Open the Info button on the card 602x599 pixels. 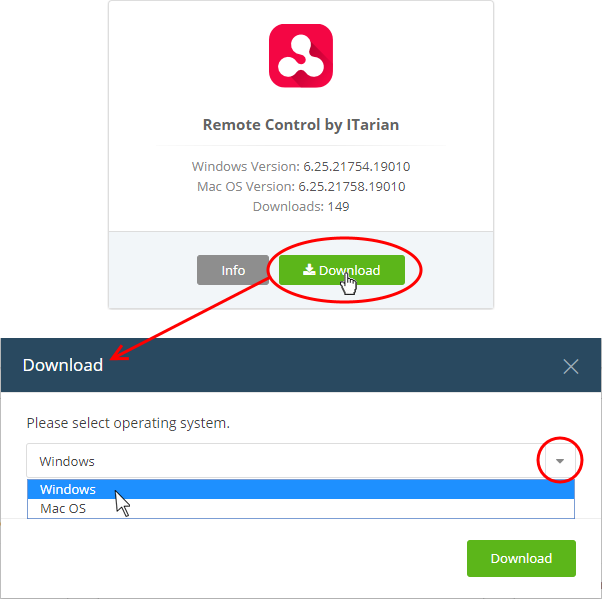point(233,270)
